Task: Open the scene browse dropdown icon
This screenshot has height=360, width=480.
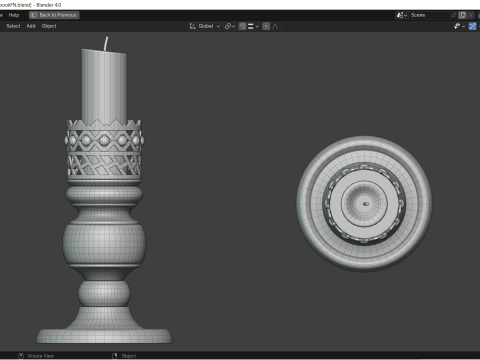Action: pos(402,15)
